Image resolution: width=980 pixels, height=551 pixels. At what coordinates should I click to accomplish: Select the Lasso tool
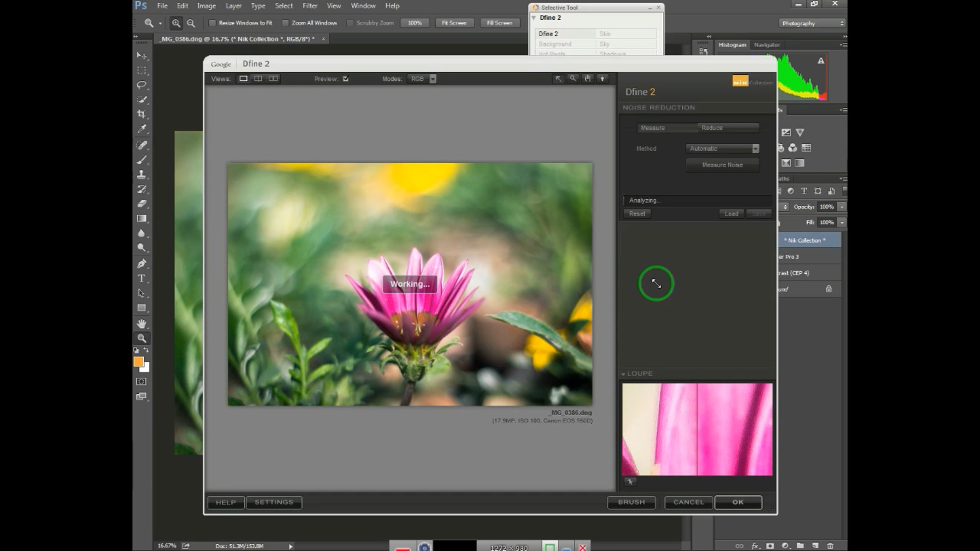pyautogui.click(x=141, y=85)
